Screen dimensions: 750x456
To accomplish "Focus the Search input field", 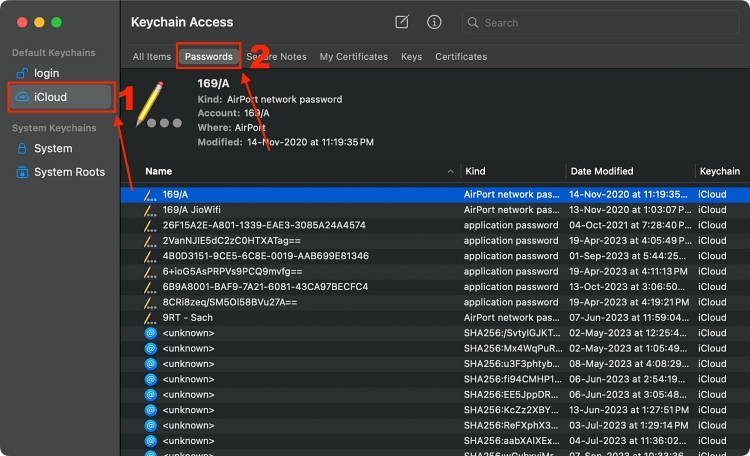I will (x=601, y=22).
